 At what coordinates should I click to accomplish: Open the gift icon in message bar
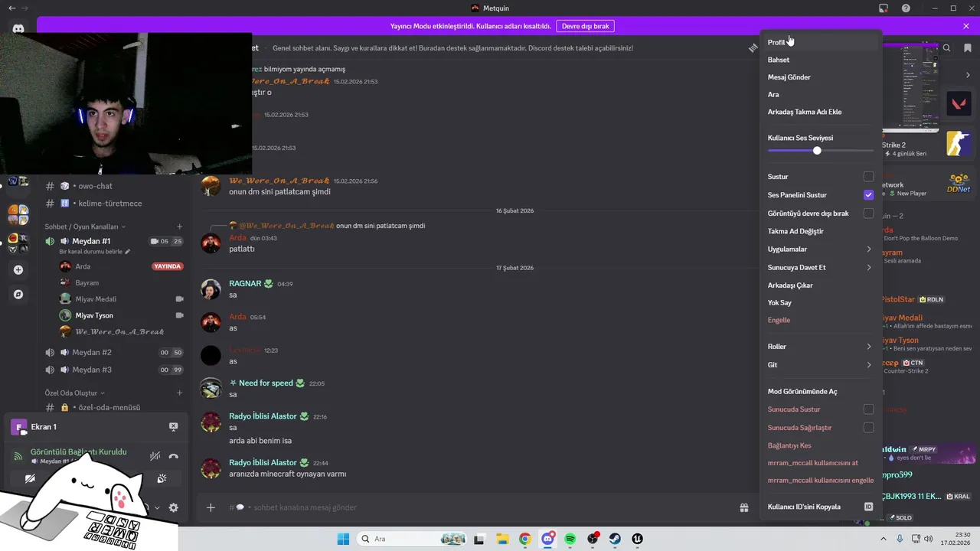point(743,507)
